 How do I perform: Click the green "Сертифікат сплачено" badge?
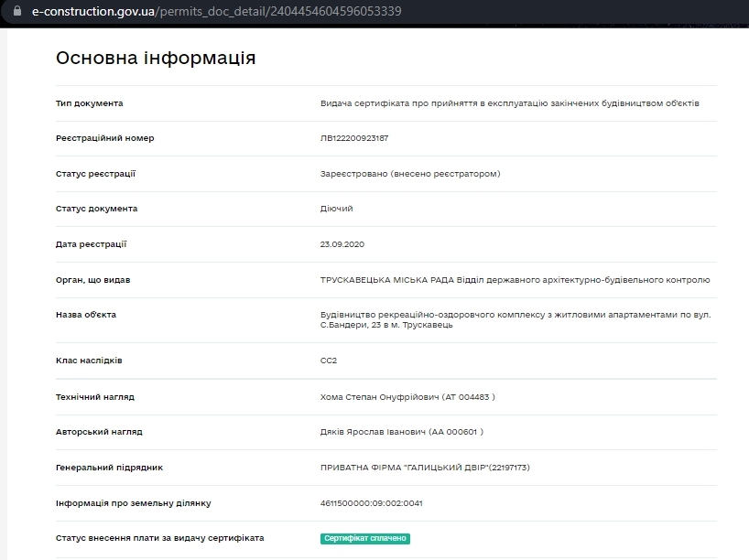tap(365, 539)
